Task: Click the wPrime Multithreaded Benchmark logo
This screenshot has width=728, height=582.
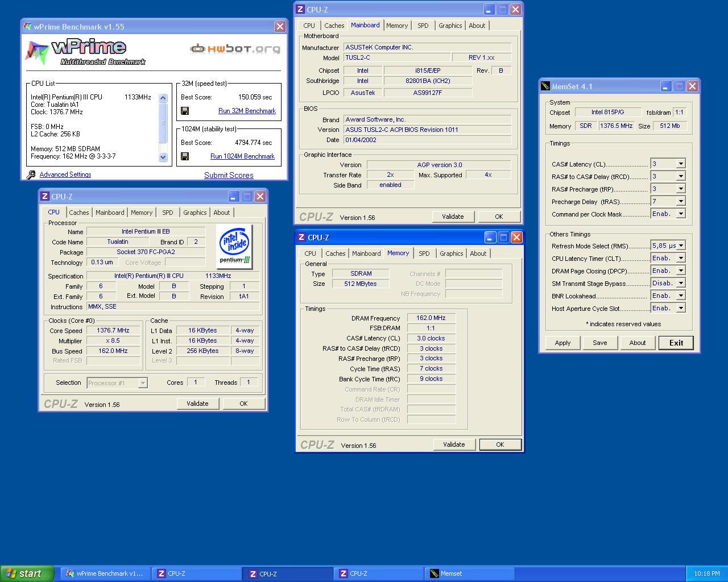Action: pyautogui.click(x=85, y=52)
